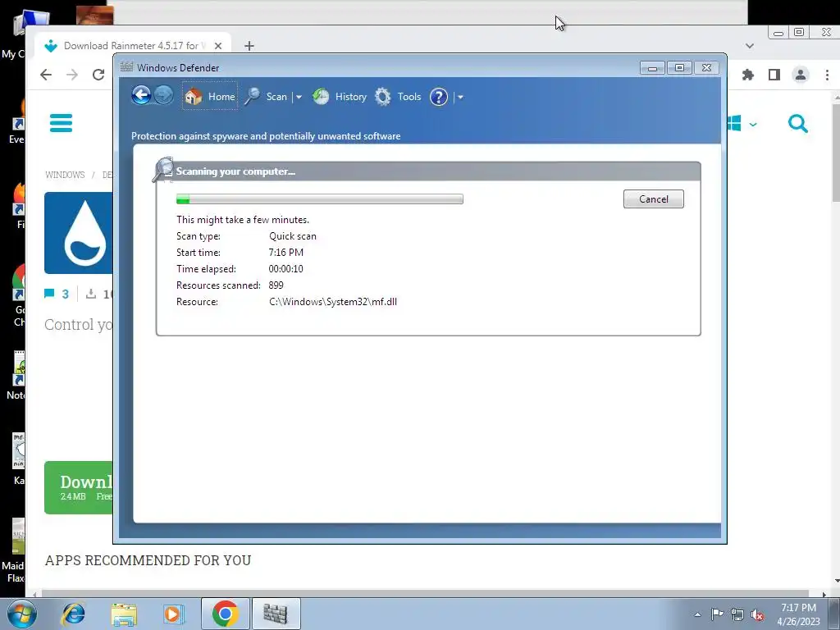Screen dimensions: 840x630
Task: Click the Time elapsed value 00:00:10
Action: click(x=286, y=269)
